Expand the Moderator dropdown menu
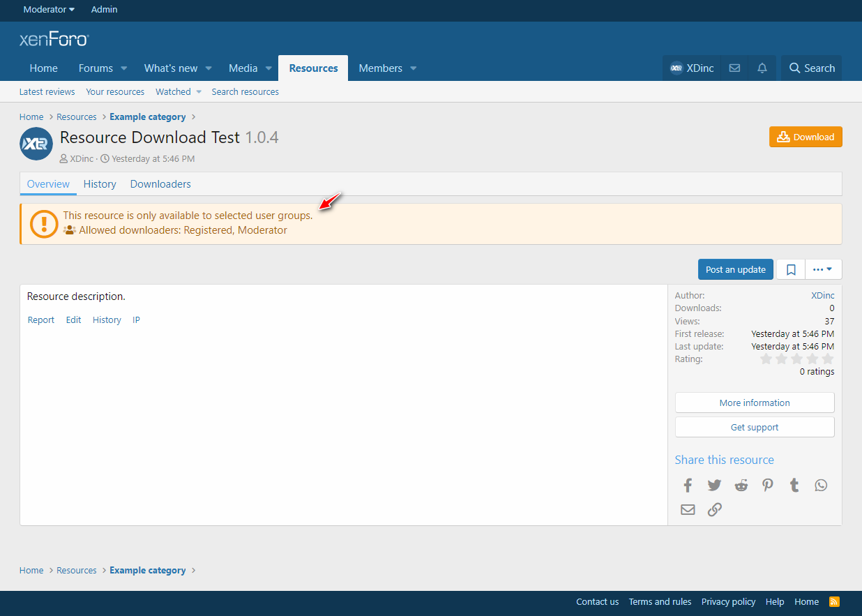The image size is (862, 616). click(x=49, y=10)
